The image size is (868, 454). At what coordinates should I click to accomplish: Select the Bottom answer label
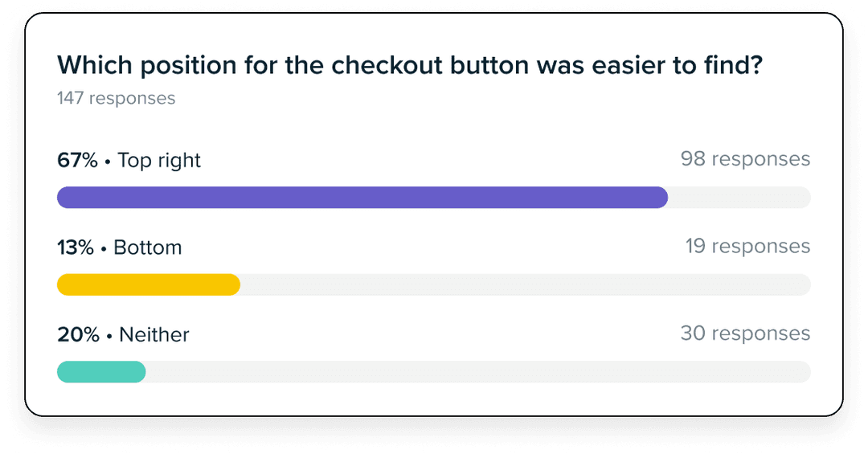tap(148, 247)
